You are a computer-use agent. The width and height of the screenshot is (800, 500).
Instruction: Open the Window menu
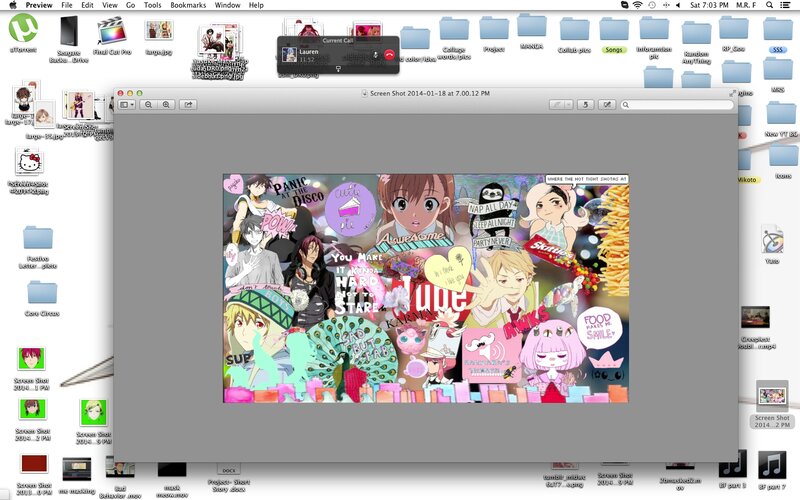[227, 5]
